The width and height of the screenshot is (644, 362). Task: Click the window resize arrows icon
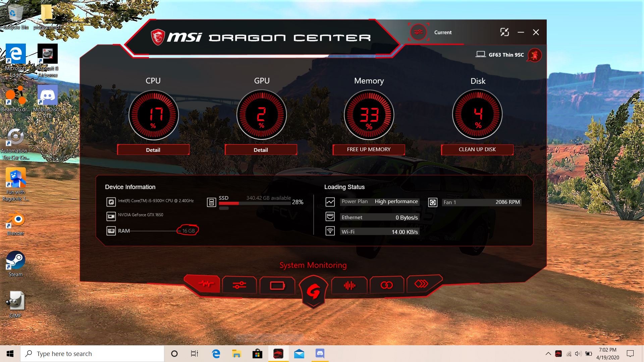(x=504, y=32)
